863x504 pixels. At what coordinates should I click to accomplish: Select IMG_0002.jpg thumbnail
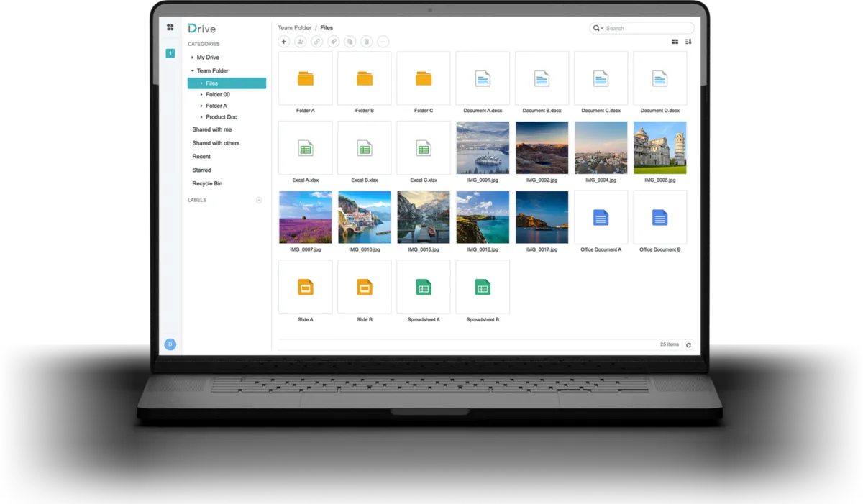tap(542, 148)
